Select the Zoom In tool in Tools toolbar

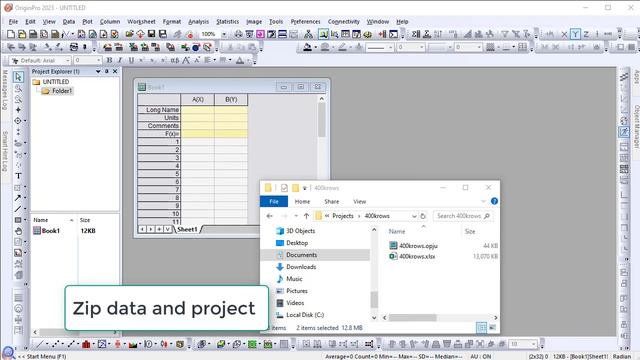coord(18,88)
